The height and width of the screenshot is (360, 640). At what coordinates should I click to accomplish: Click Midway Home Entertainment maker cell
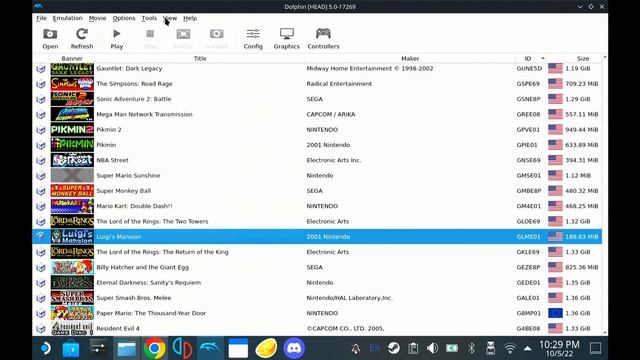pyautogui.click(x=370, y=68)
